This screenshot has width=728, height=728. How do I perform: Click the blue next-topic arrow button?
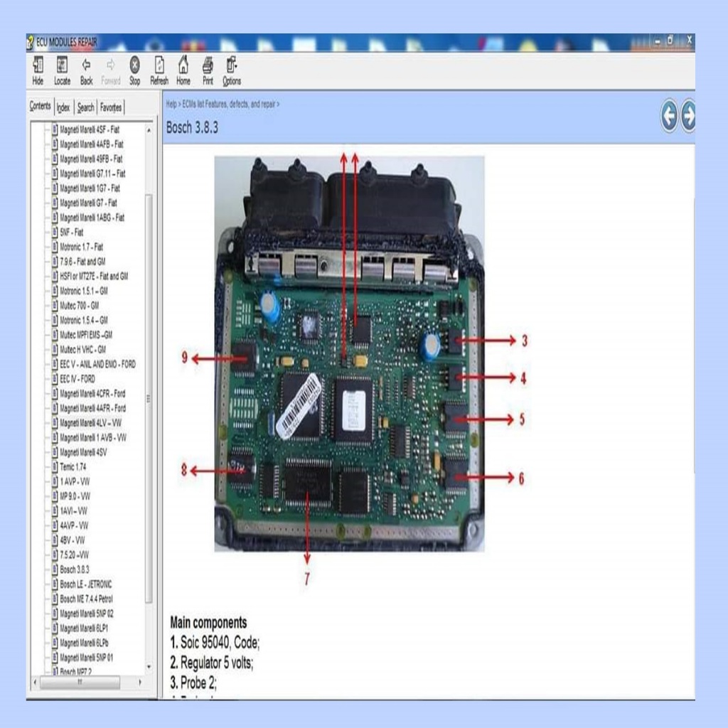[688, 116]
